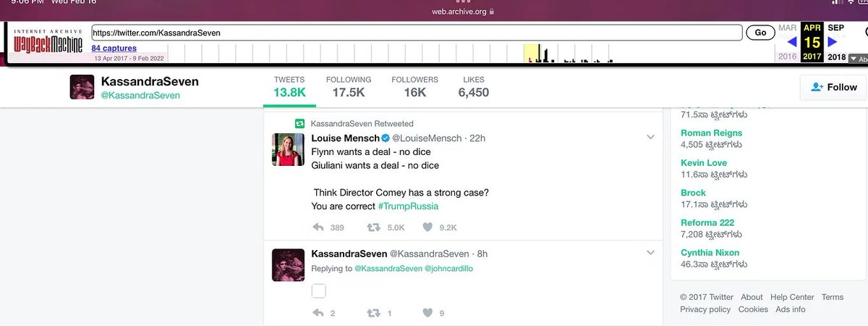Open the Following 17.5K tab

point(349,87)
